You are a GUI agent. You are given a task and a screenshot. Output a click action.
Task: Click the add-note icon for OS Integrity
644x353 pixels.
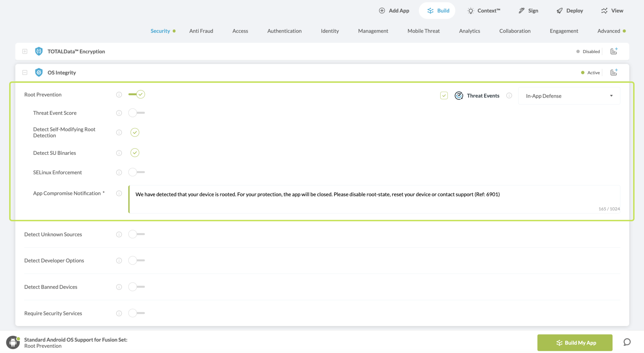(x=614, y=72)
